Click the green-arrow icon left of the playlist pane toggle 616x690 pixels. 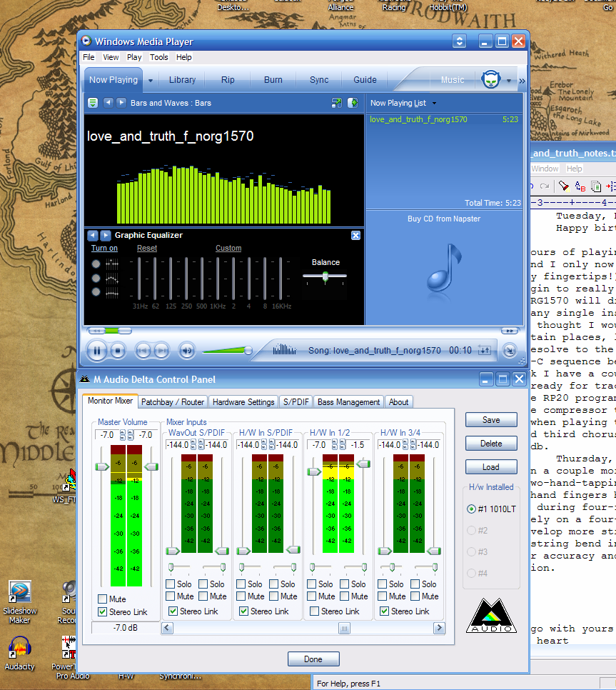tap(336, 103)
